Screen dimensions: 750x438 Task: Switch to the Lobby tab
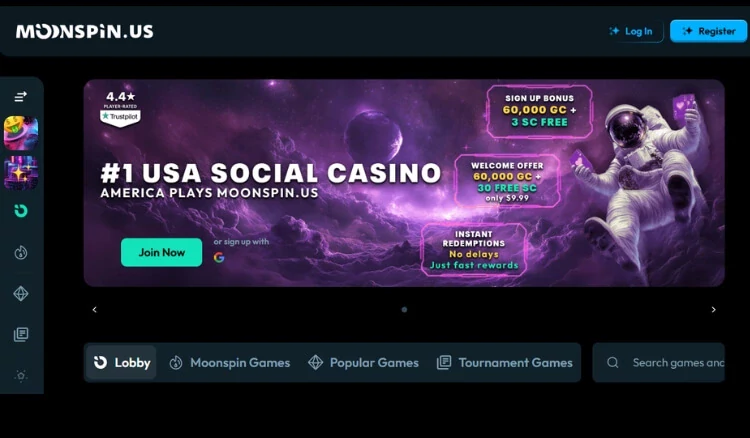click(121, 362)
